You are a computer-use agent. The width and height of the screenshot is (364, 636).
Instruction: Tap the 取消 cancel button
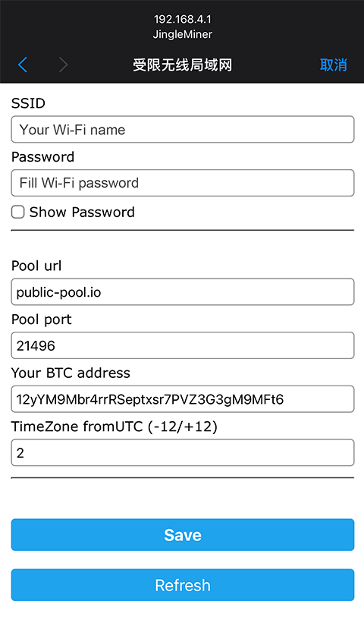pos(333,65)
